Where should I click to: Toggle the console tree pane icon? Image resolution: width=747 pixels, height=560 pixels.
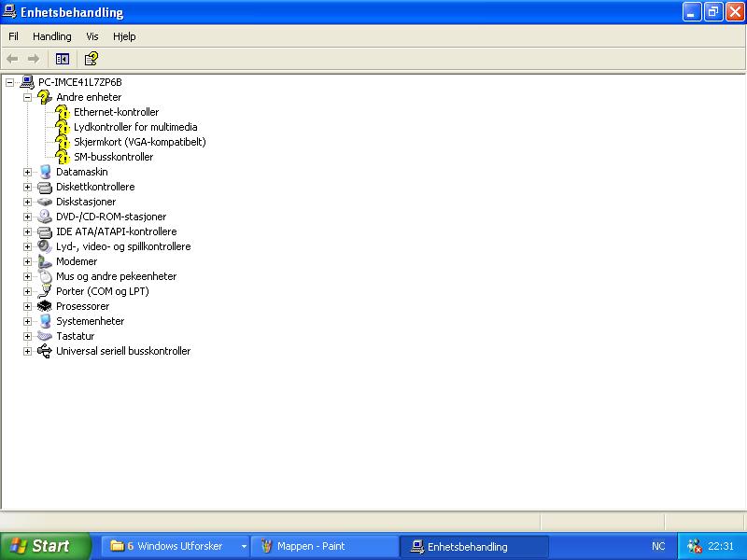click(x=63, y=59)
